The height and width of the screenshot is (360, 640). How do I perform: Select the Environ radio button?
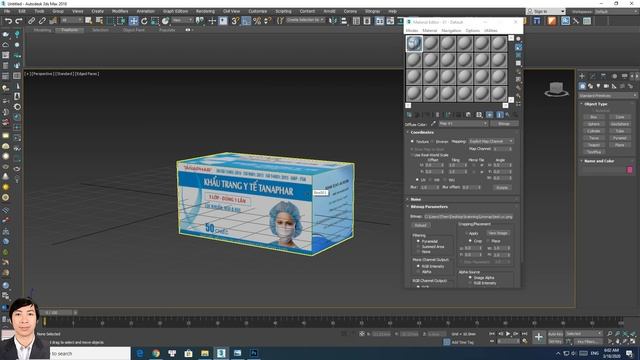[433, 142]
